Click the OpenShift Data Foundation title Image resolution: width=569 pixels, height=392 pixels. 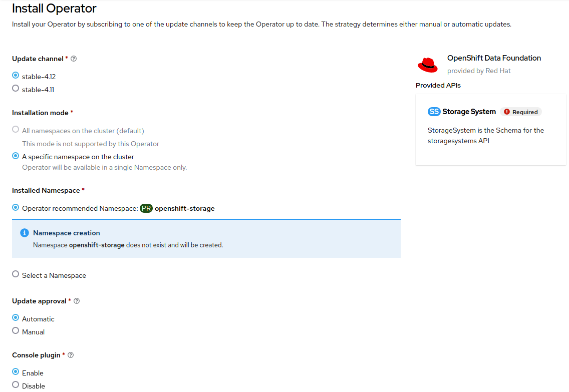click(494, 58)
